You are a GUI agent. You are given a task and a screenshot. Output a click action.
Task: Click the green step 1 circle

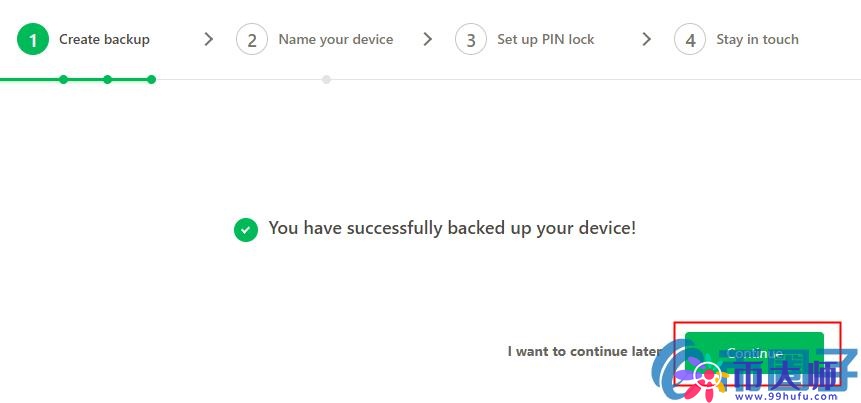(33, 40)
